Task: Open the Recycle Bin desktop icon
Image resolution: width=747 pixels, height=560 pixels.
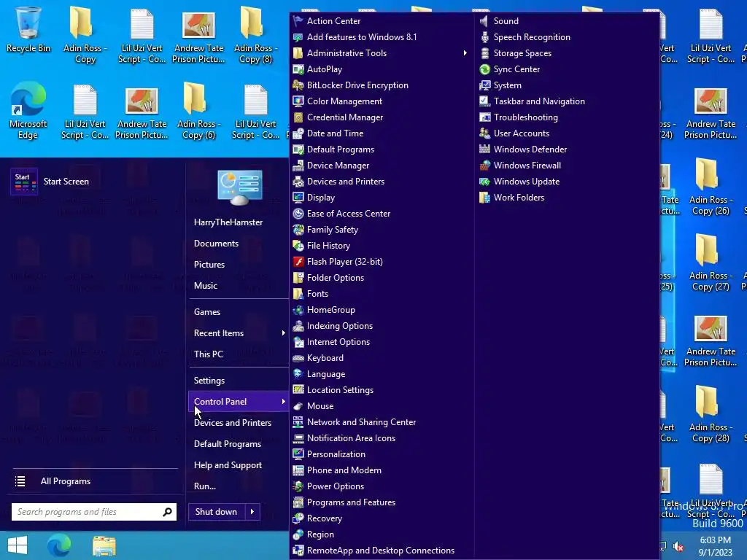Action: (x=28, y=29)
